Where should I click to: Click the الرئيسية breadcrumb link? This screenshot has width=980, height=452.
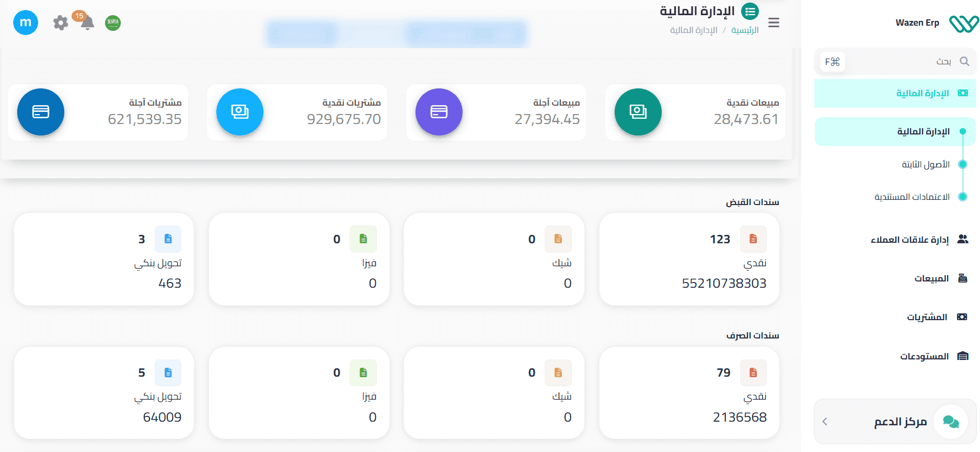coord(745,30)
